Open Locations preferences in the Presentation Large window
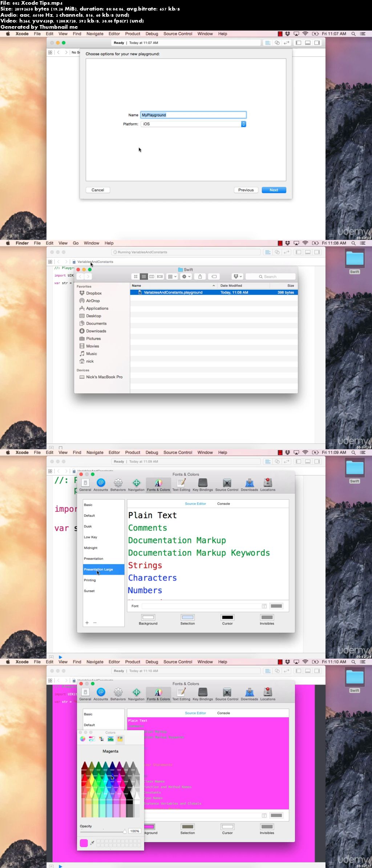This screenshot has height=868, width=372. pos(268,485)
